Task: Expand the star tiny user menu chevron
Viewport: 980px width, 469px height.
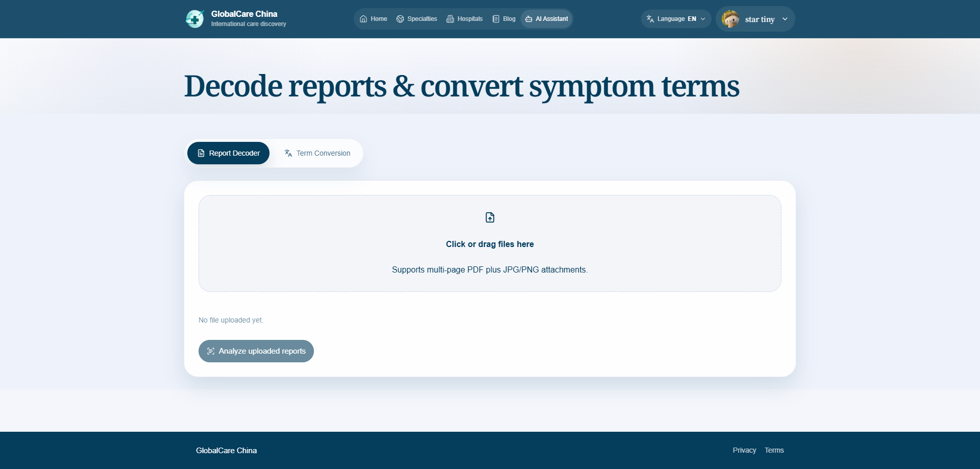Action: click(x=785, y=19)
